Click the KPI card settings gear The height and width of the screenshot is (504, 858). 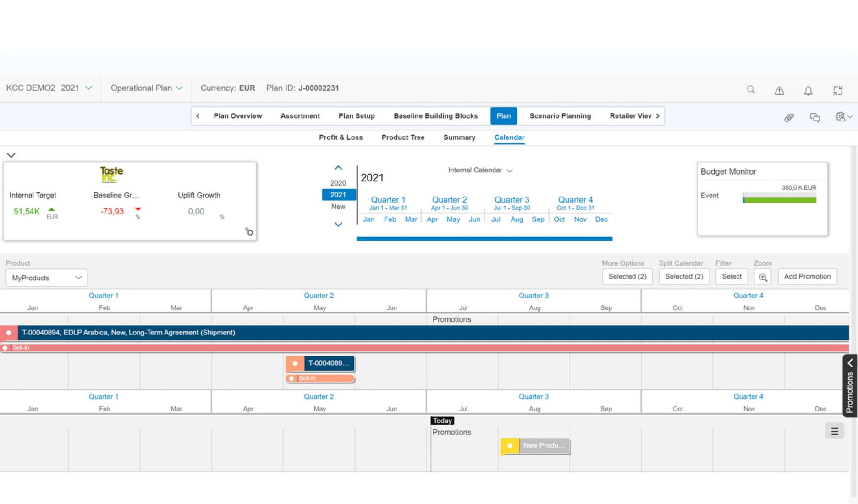pos(249,232)
